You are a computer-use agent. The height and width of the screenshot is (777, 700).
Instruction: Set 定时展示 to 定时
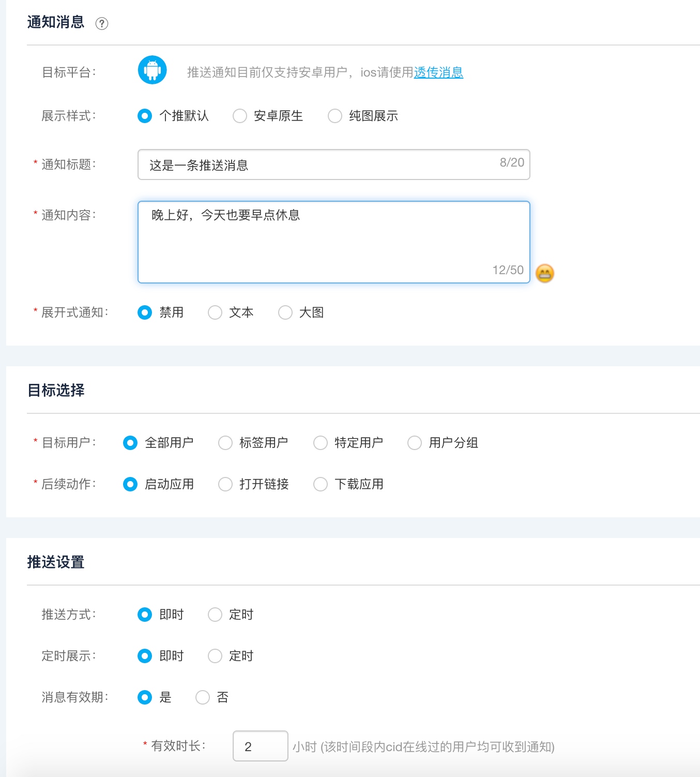tap(215, 656)
